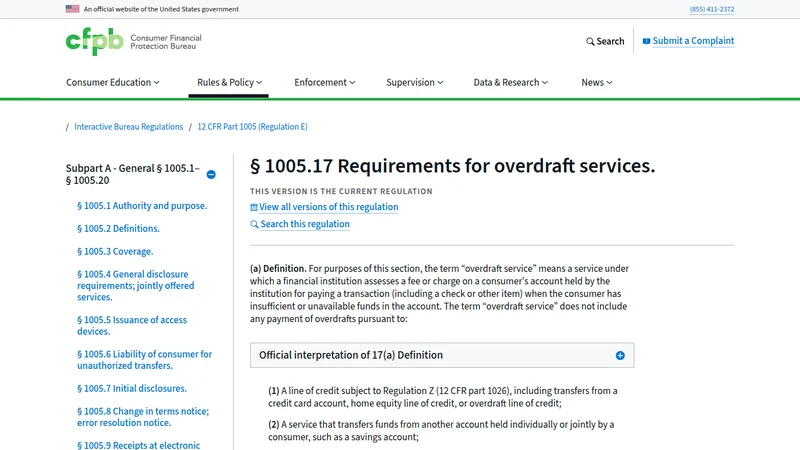Image resolution: width=800 pixels, height=450 pixels.
Task: Click the calendar icon beside View all versions
Action: 254,207
